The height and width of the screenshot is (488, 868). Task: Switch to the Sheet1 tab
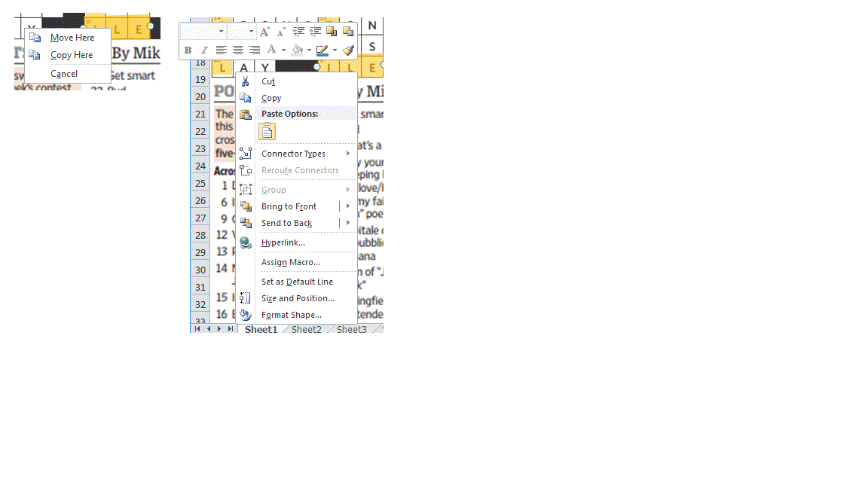[261, 329]
